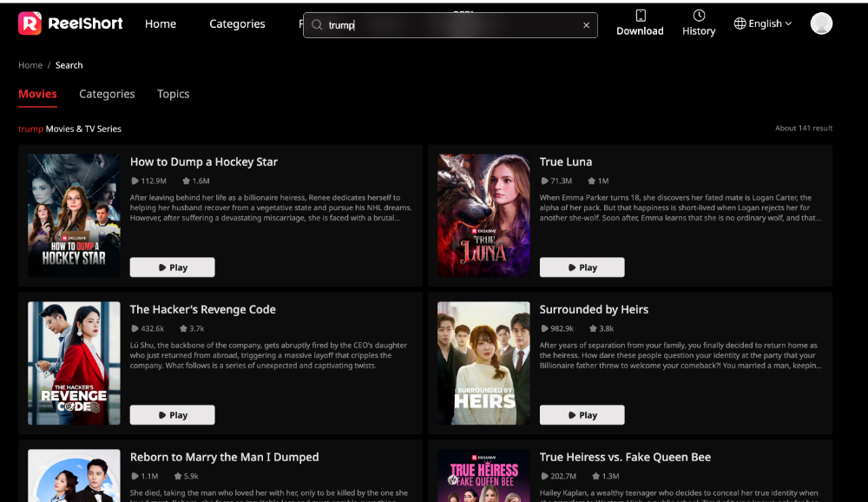Play Surrounded by Heirs
The image size is (868, 502).
tap(582, 415)
